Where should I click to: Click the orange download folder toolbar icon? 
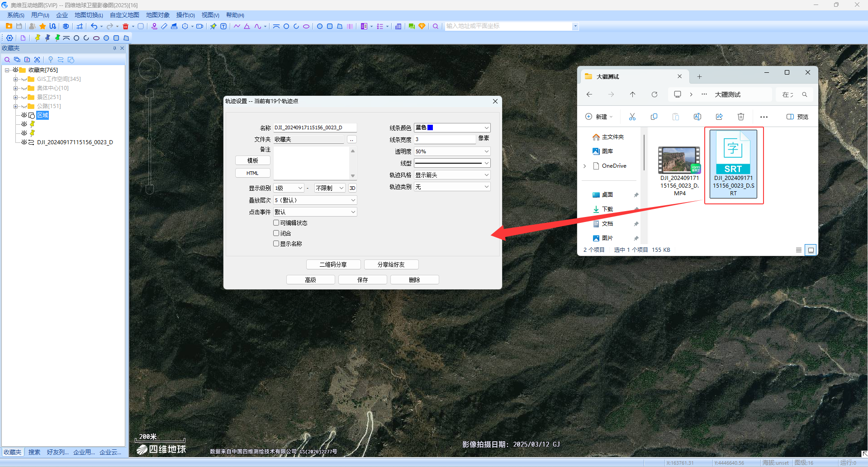click(x=9, y=26)
